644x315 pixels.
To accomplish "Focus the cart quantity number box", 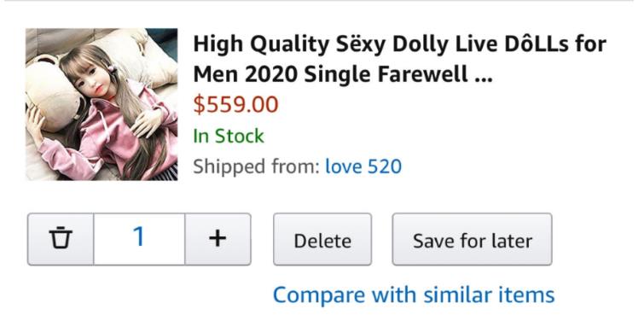I will tap(139, 239).
